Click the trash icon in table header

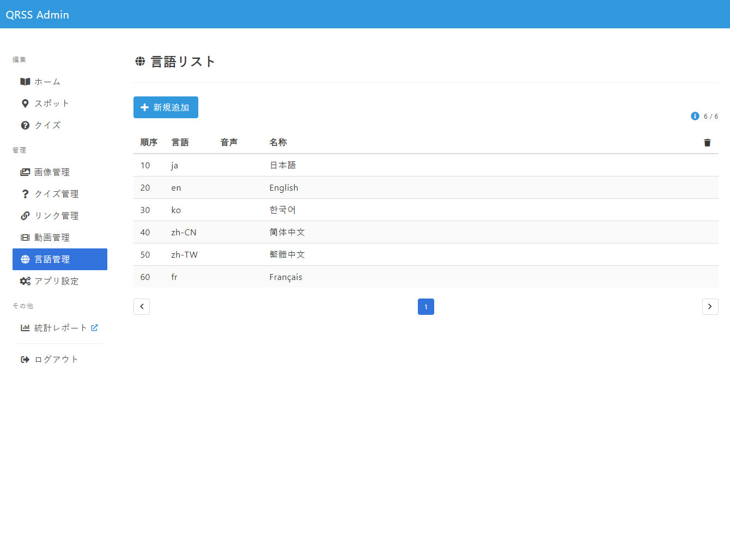[707, 143]
